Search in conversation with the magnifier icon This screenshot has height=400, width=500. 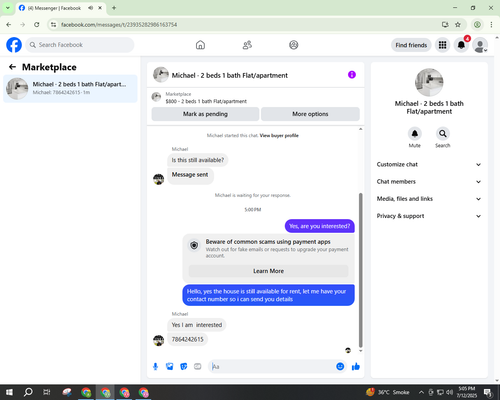click(x=443, y=134)
